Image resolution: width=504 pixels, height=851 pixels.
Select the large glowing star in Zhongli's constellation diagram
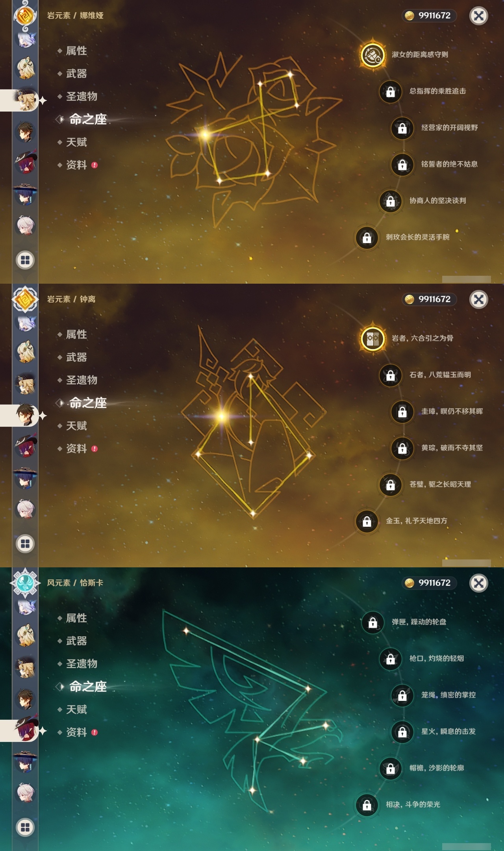tap(222, 416)
